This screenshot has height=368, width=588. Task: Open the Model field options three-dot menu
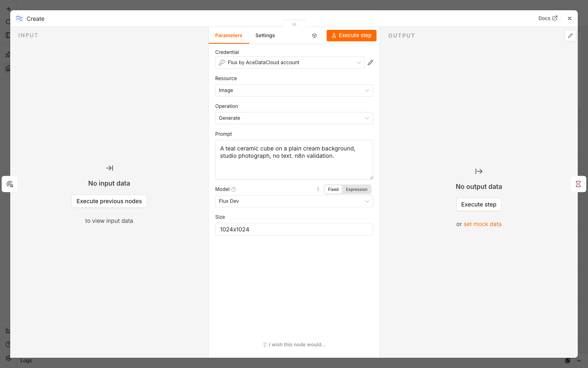[x=318, y=189]
